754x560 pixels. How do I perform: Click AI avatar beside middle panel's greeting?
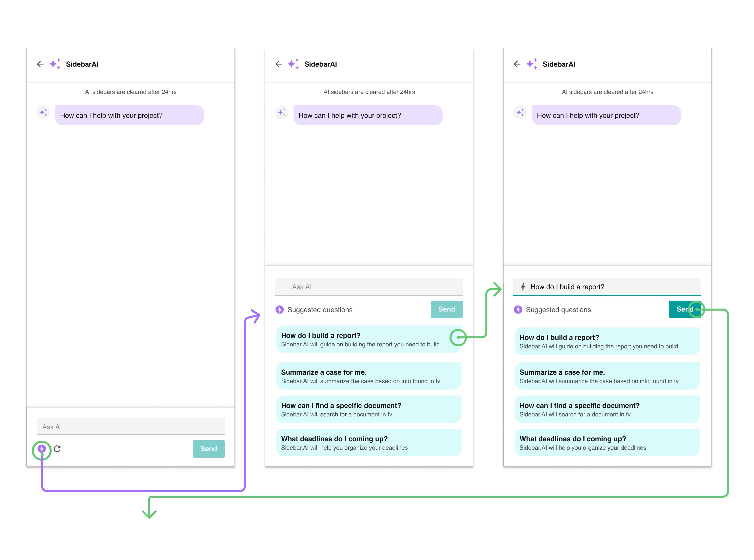tap(282, 112)
